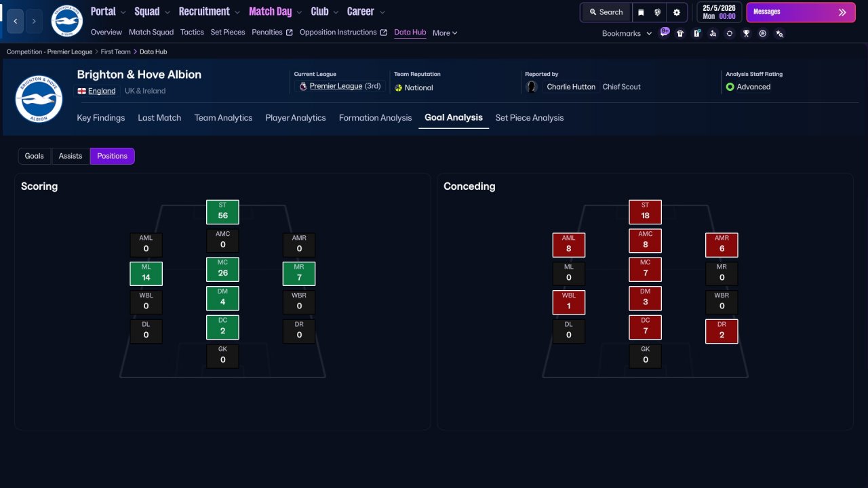Open the More submenu dropdown
Viewport: 868px width, 488px height.
tap(445, 33)
